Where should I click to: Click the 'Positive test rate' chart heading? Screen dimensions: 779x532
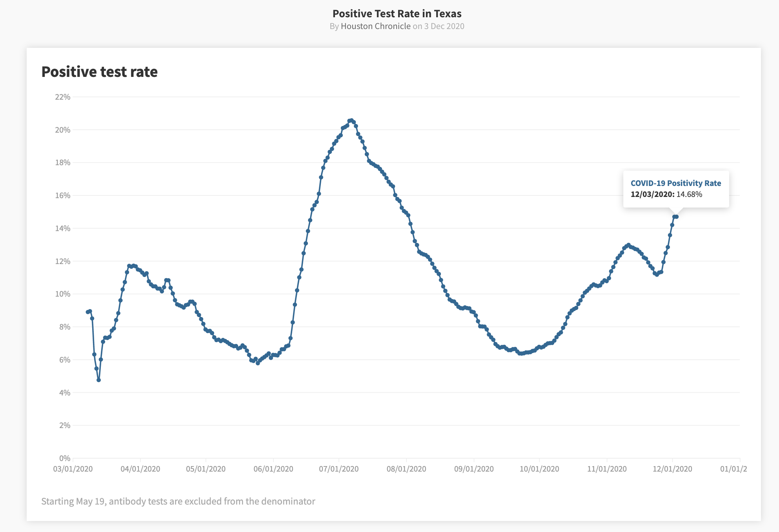coord(99,72)
